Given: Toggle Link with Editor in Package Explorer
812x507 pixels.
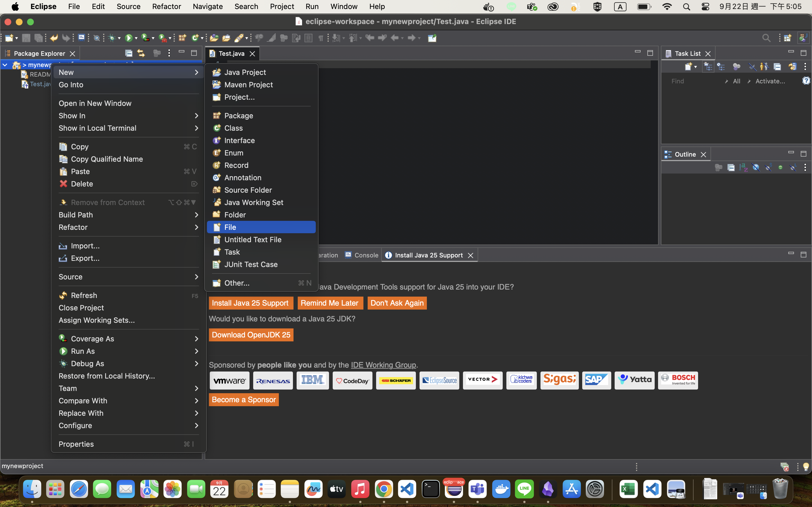Looking at the screenshot, I should tap(141, 53).
